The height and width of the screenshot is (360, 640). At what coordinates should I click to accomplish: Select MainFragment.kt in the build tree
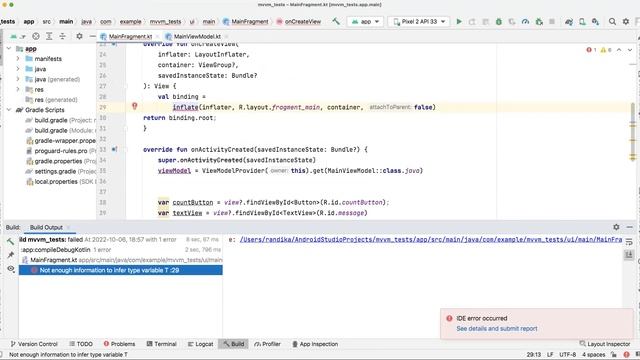(x=121, y=260)
